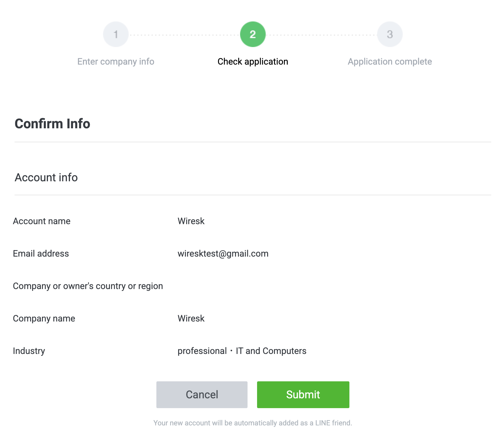Select the "Check application" step label

pyautogui.click(x=253, y=62)
